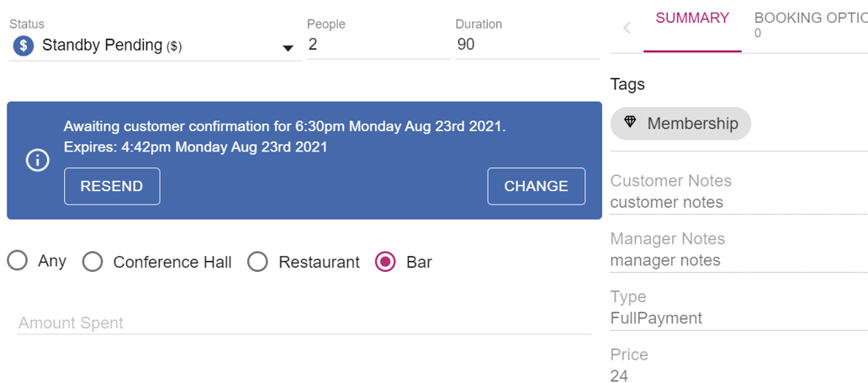This screenshot has height=383, width=868.
Task: Select the Any area radio button
Action: tap(18, 261)
